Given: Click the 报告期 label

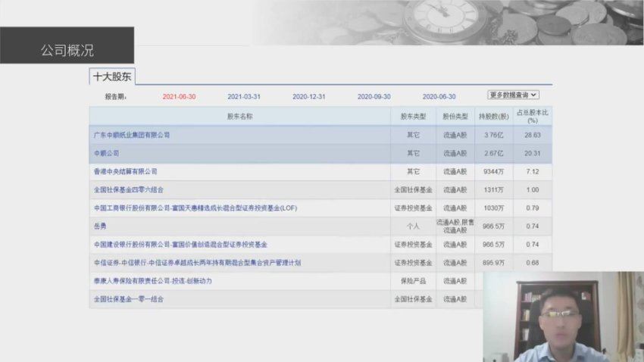Looking at the screenshot, I should tap(116, 97).
